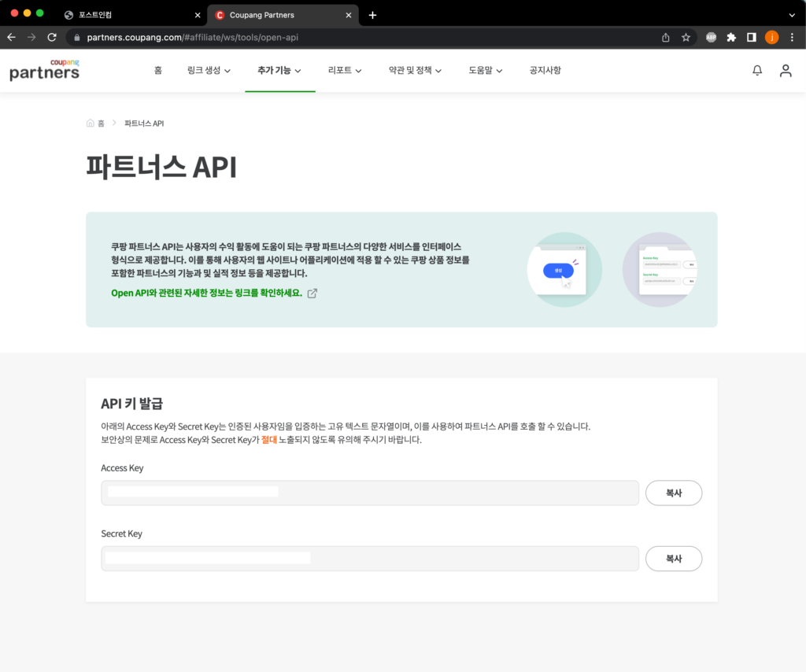Click the Secret Key field
806x672 pixels.
[x=370, y=559]
